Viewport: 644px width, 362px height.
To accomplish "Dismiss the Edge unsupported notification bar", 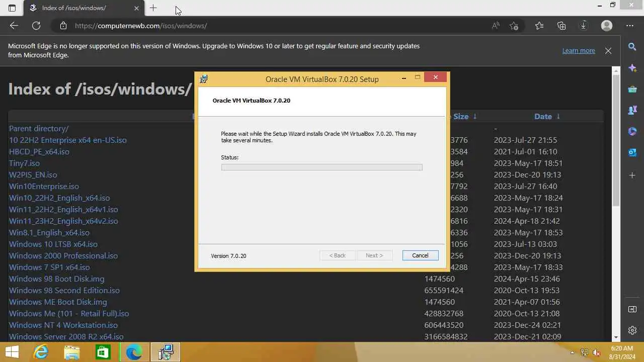I will [x=608, y=51].
